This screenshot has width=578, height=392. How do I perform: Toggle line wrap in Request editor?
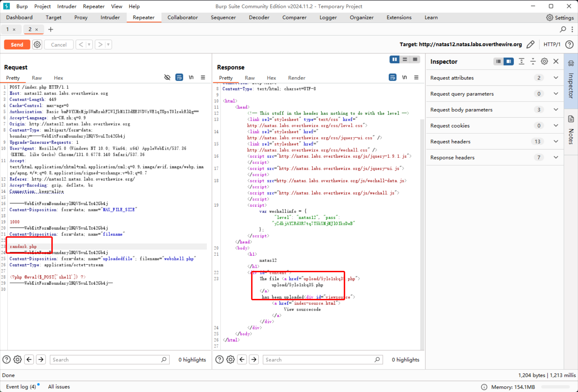pyautogui.click(x=179, y=78)
